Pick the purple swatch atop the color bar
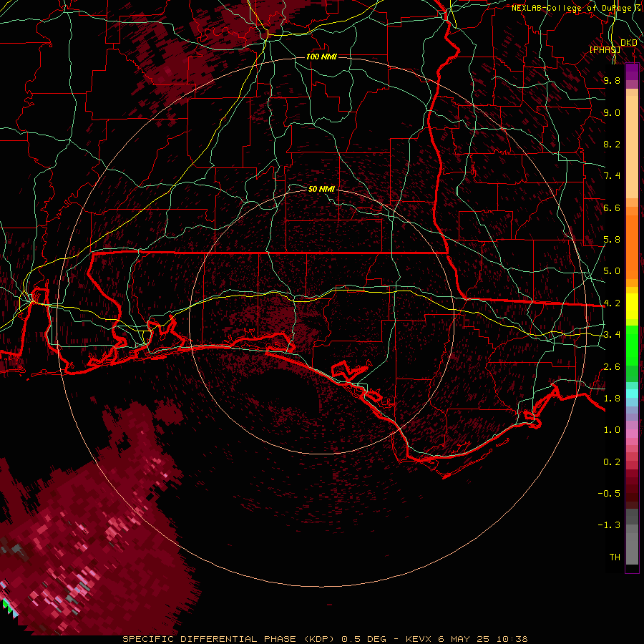Viewport: 644px width, 644px height. (632, 72)
